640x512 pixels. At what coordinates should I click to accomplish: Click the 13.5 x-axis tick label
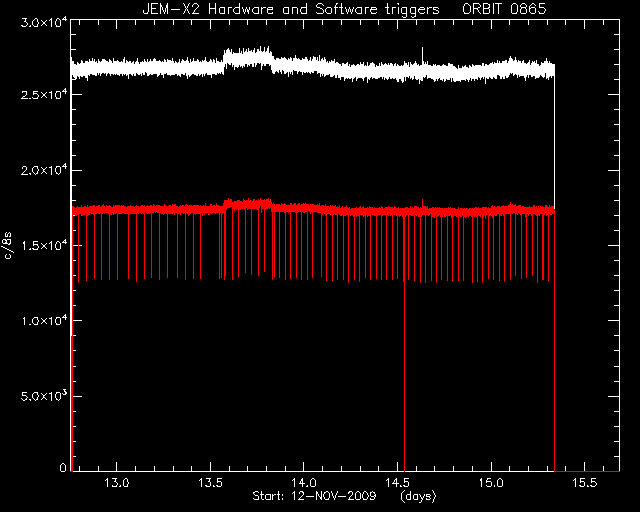click(x=210, y=483)
